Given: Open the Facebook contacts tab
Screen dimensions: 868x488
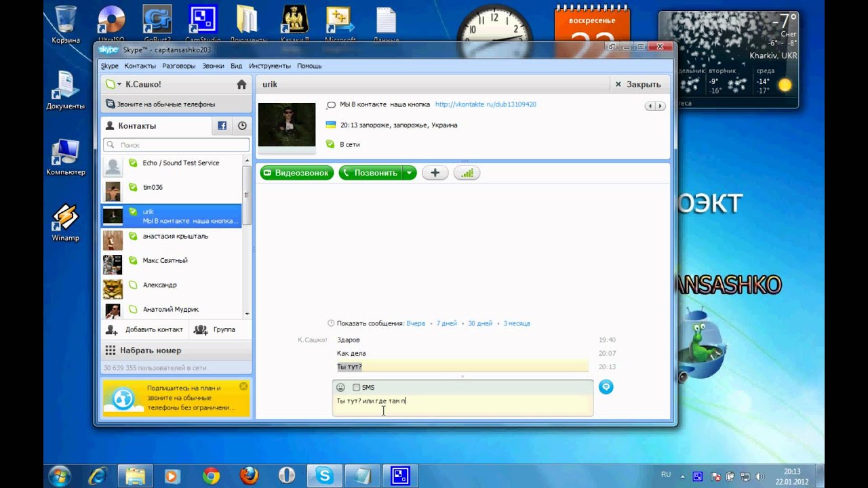Looking at the screenshot, I should pyautogui.click(x=222, y=126).
